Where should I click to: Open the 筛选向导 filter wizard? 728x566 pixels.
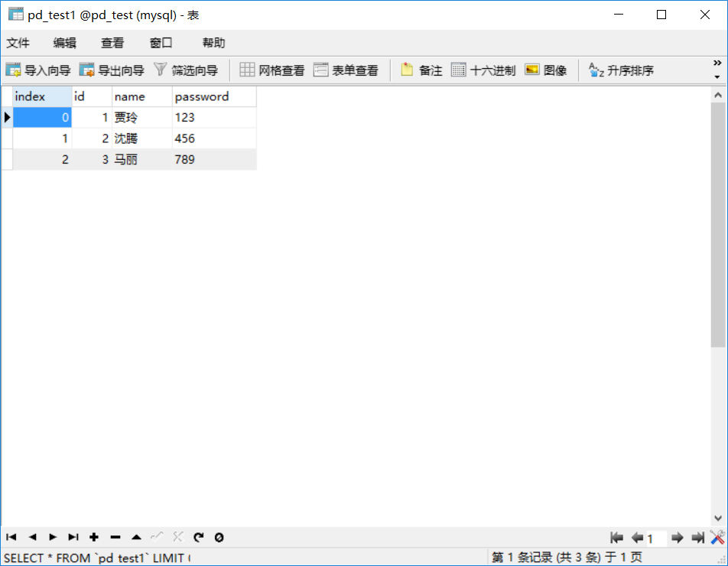(186, 70)
